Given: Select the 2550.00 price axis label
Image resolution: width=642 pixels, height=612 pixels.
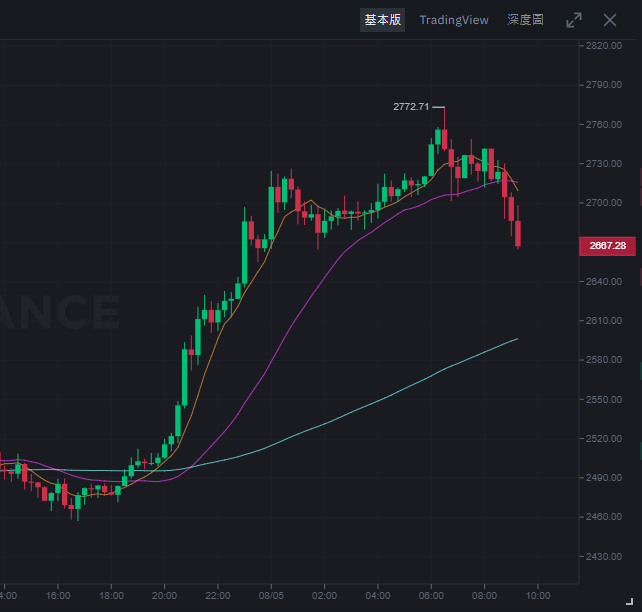Looking at the screenshot, I should (x=604, y=400).
